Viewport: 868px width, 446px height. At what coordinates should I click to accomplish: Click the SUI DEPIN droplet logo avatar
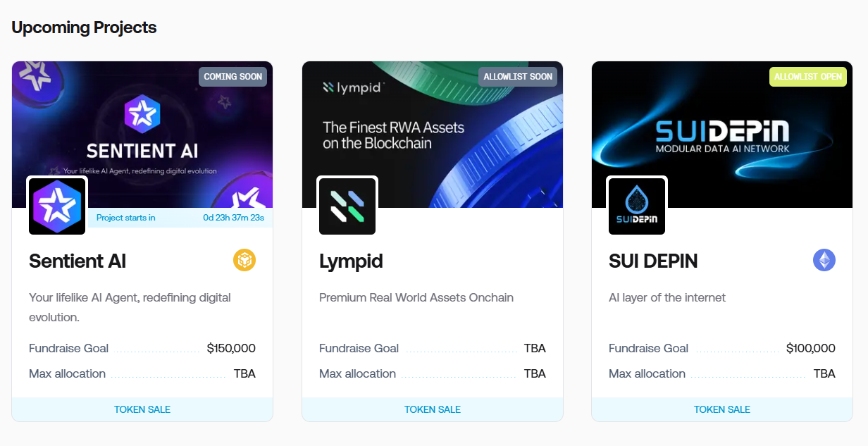pos(637,206)
